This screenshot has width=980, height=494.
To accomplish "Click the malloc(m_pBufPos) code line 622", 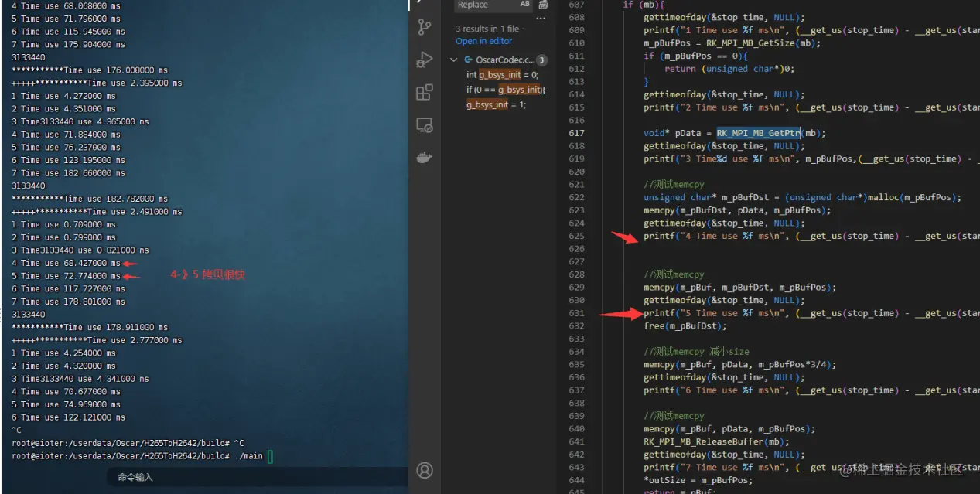I will tap(802, 197).
